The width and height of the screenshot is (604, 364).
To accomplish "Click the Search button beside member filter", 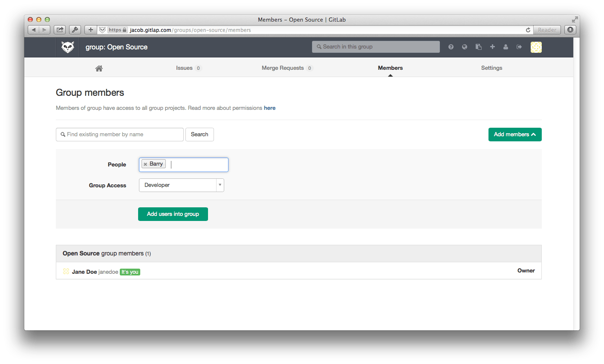I will (199, 135).
